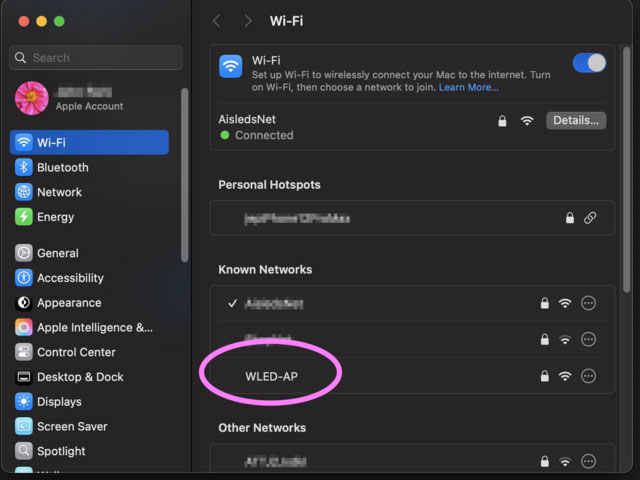The width and height of the screenshot is (640, 480).
Task: Click the lock icon on WLED-AP row
Action: point(544,376)
